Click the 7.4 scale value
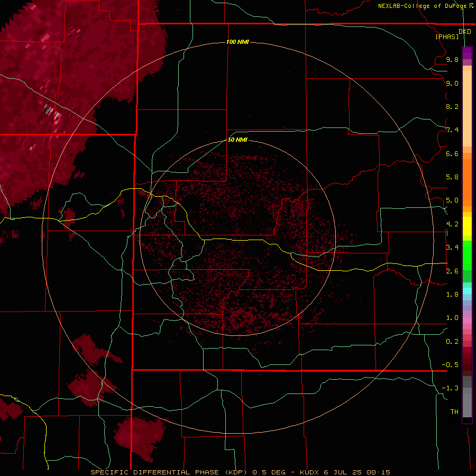Image resolution: width=476 pixels, height=476 pixels. (452, 130)
